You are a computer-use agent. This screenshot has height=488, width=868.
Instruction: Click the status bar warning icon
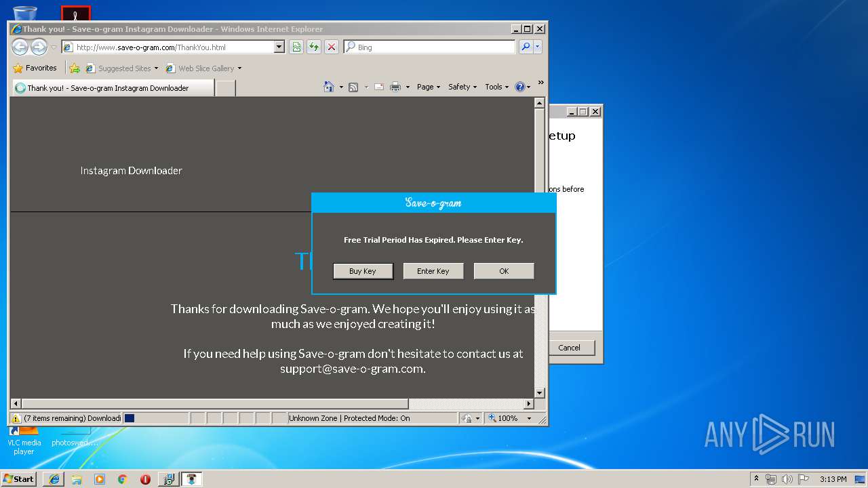(16, 418)
